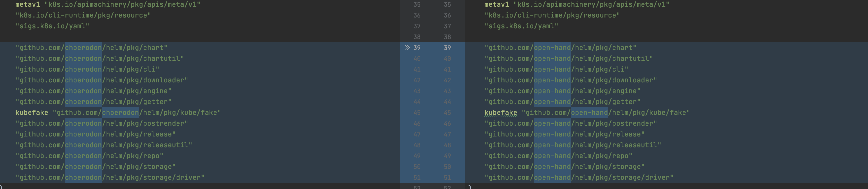The height and width of the screenshot is (189, 868).
Task: Click left gutter line number 45
Action: tap(417, 113)
